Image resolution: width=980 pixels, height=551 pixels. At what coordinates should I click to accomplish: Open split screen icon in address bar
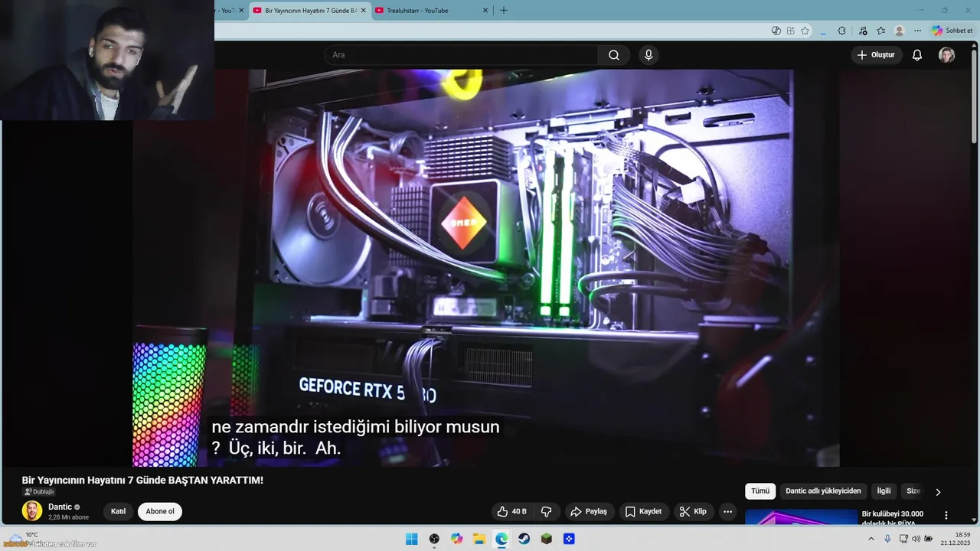tap(790, 31)
